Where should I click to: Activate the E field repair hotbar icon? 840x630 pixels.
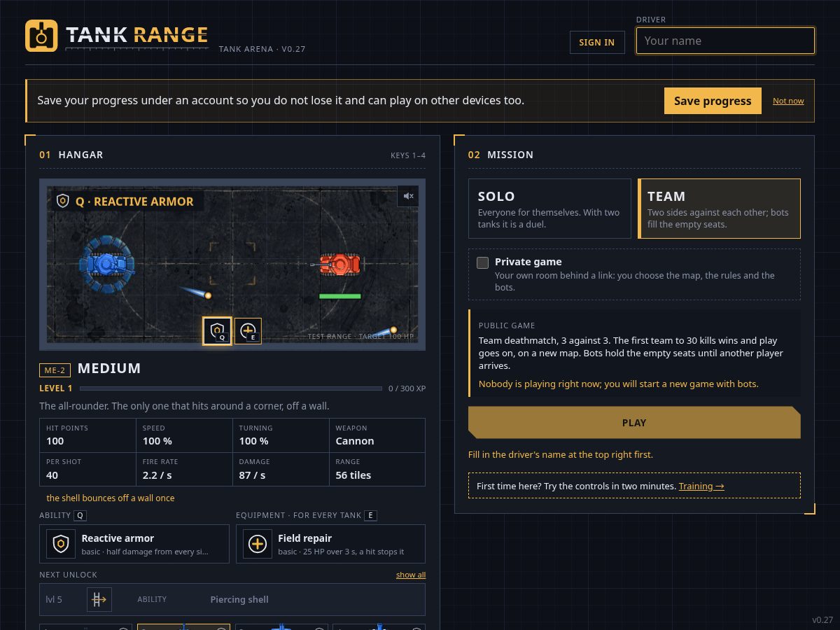248,331
